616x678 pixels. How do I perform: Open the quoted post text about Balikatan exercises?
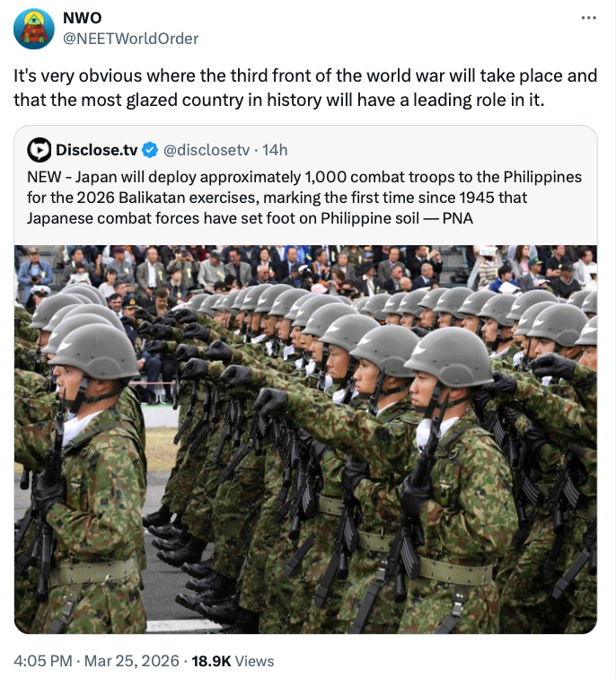[x=304, y=198]
